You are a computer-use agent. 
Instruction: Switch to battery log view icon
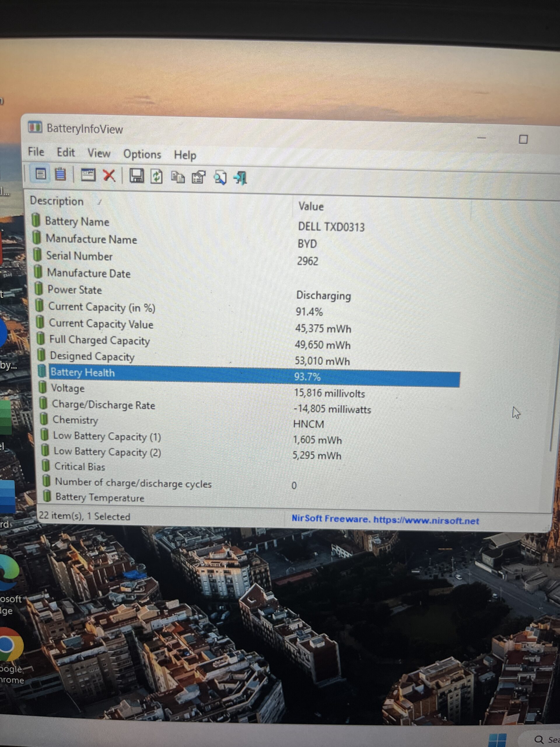pyautogui.click(x=60, y=174)
